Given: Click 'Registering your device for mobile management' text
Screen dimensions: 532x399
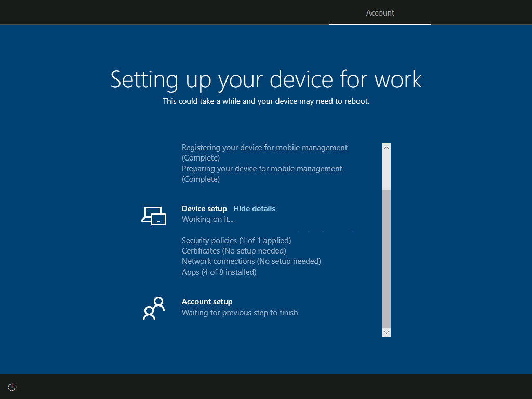Looking at the screenshot, I should point(264,148).
